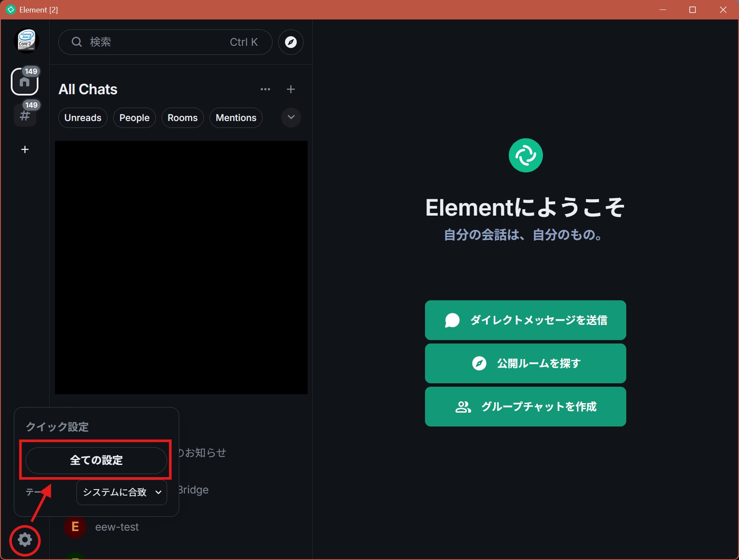The height and width of the screenshot is (560, 739).
Task: Maximize the Element window
Action: pyautogui.click(x=692, y=10)
